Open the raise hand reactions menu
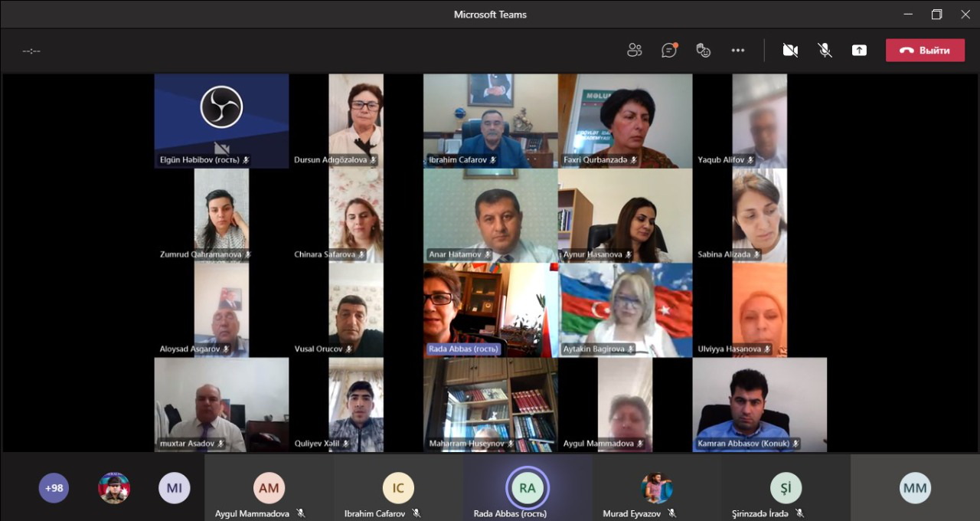Screen dimensions: 980x521 (703, 51)
